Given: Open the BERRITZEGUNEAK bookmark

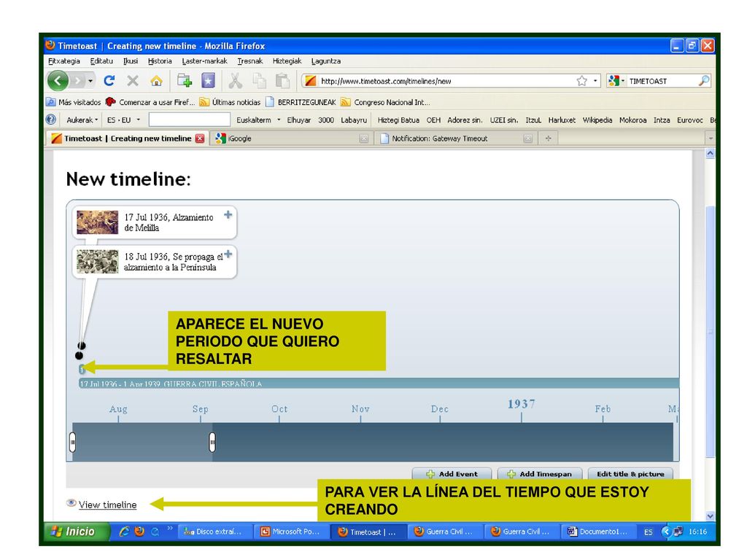Looking at the screenshot, I should pyautogui.click(x=301, y=102).
